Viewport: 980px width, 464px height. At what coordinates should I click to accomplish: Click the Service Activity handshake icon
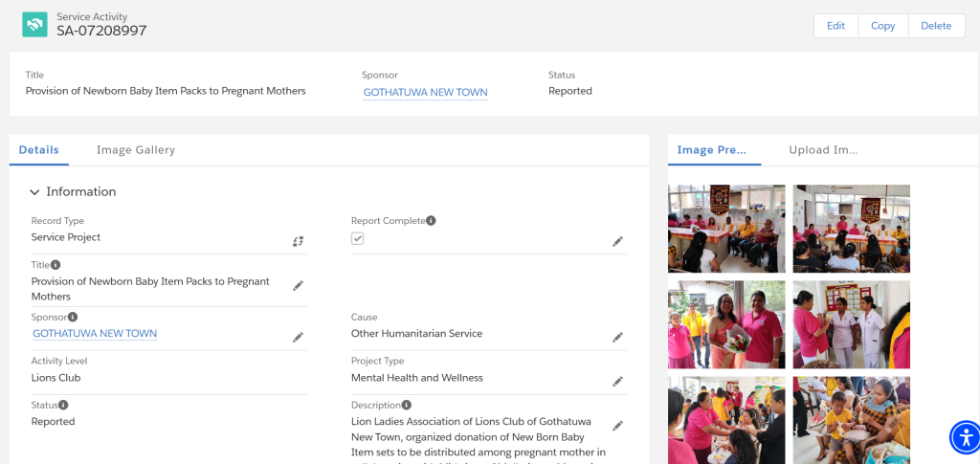35,24
